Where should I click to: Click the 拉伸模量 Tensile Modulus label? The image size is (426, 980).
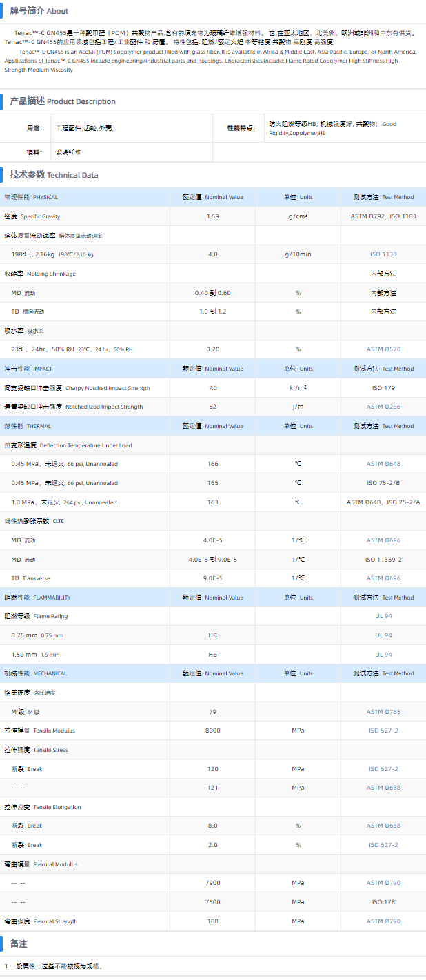click(x=39, y=731)
